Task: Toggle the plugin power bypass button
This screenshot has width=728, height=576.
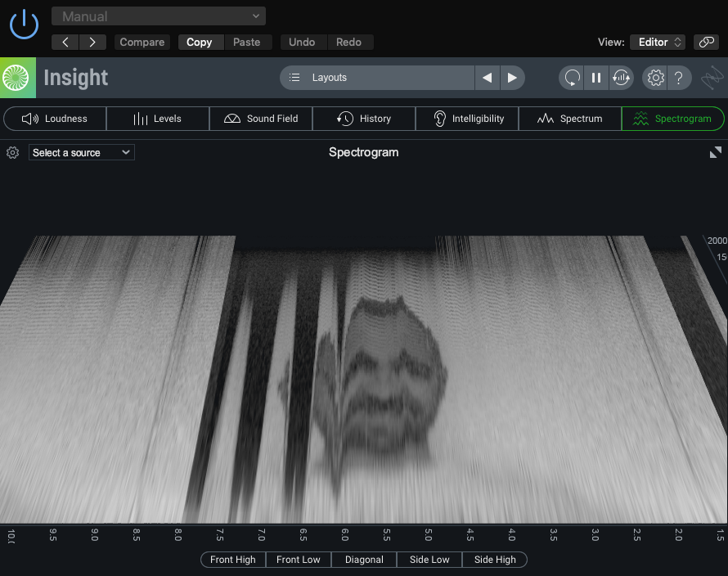Action: tap(24, 24)
